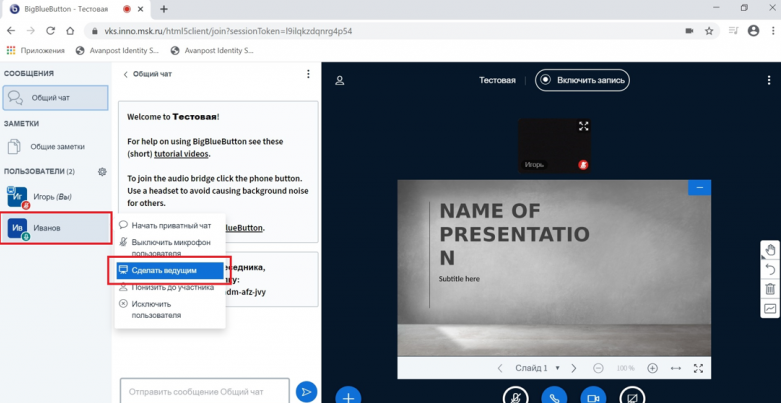Click the trash clear-annotations icon
Viewport: 781px width, 403px height.
click(770, 290)
